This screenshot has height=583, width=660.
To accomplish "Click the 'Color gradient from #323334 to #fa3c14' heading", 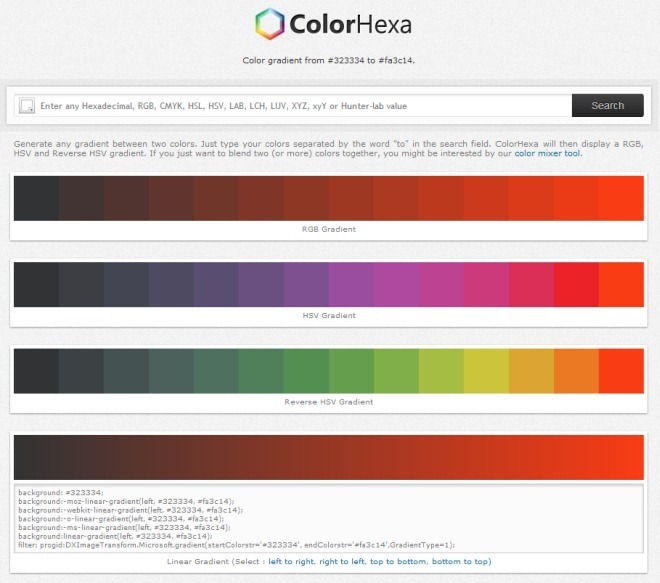I will [329, 60].
